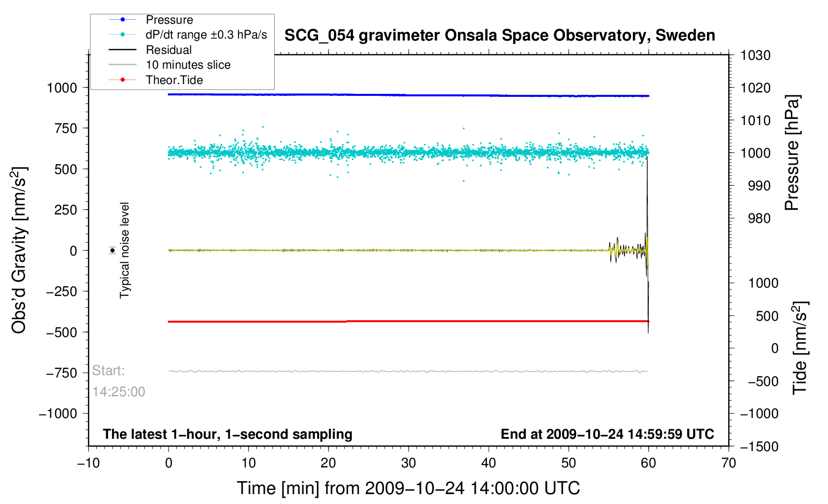Click the −750 tick on gravity axis
The height and width of the screenshot is (504, 828).
[62, 373]
